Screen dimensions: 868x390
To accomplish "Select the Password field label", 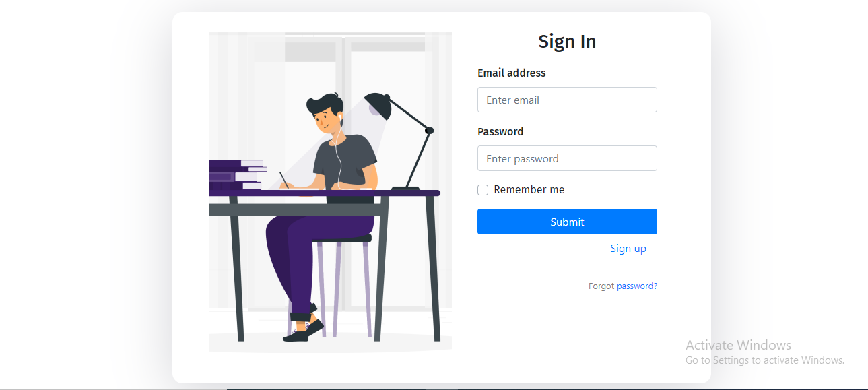I will point(500,131).
